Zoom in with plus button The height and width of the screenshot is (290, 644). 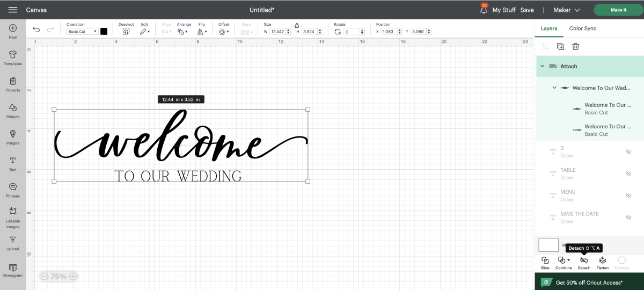point(73,277)
